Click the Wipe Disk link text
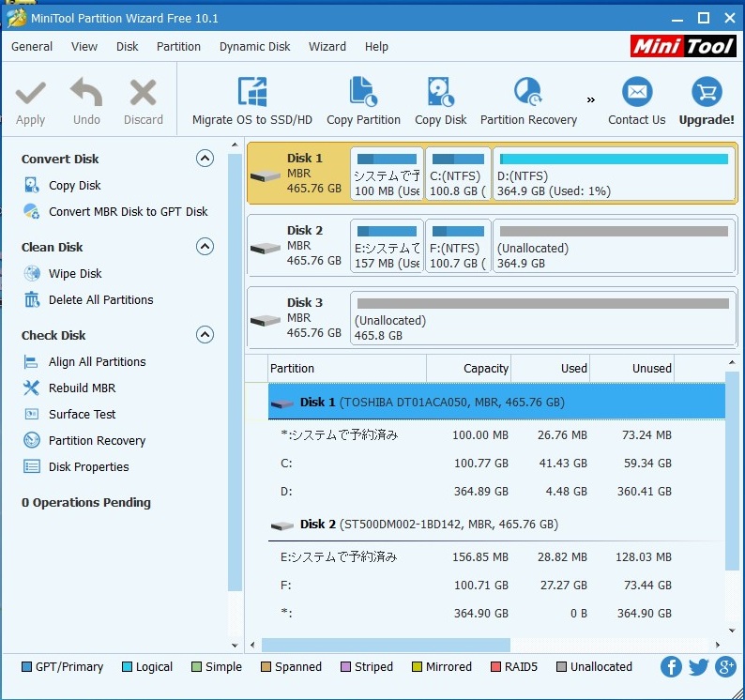 click(75, 274)
